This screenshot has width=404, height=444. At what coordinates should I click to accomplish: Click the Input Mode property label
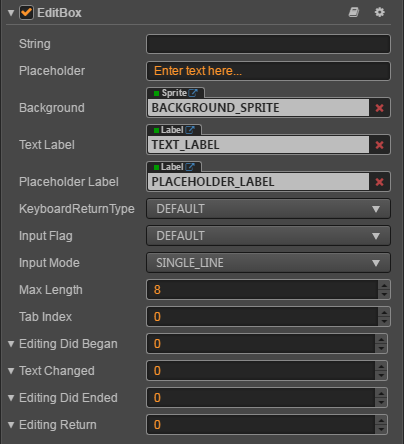(x=49, y=263)
